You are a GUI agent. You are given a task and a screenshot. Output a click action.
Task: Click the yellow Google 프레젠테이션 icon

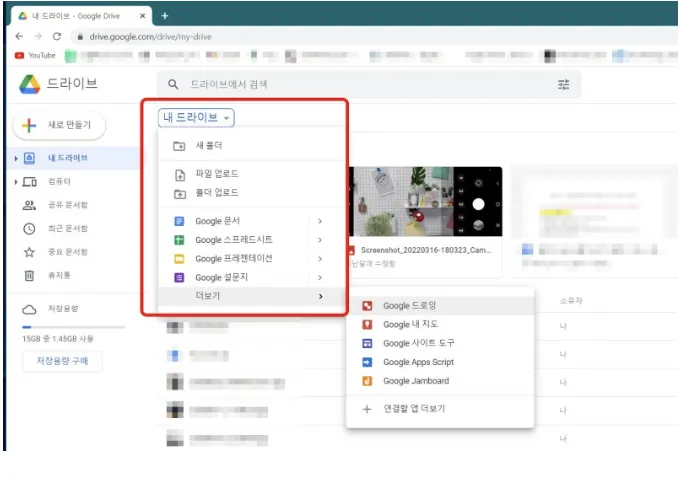click(179, 259)
